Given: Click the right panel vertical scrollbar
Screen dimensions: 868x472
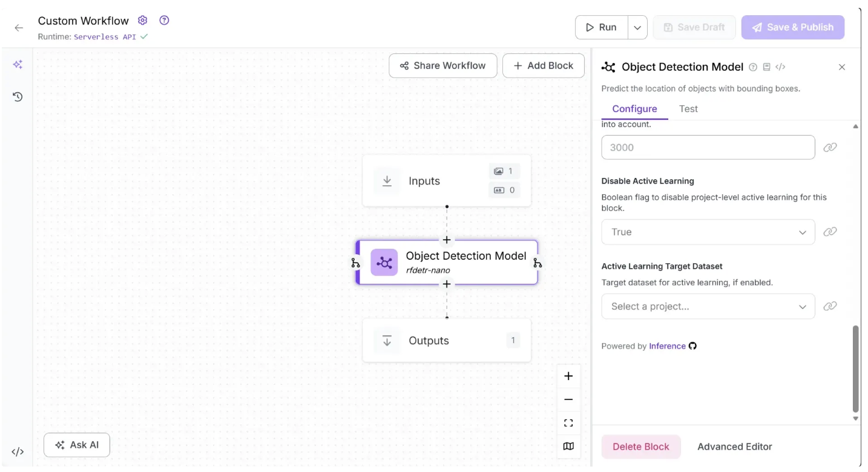Looking at the screenshot, I should [x=855, y=369].
